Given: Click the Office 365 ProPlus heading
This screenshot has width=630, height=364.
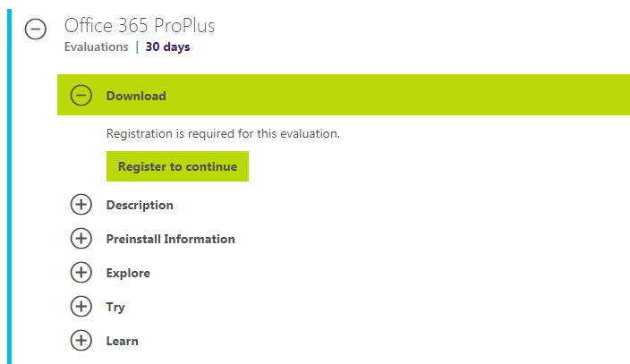Looking at the screenshot, I should [x=139, y=26].
